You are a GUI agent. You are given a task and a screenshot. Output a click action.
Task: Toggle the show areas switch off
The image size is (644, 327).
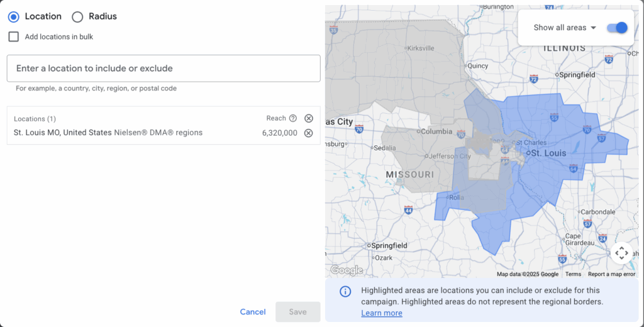coord(618,28)
